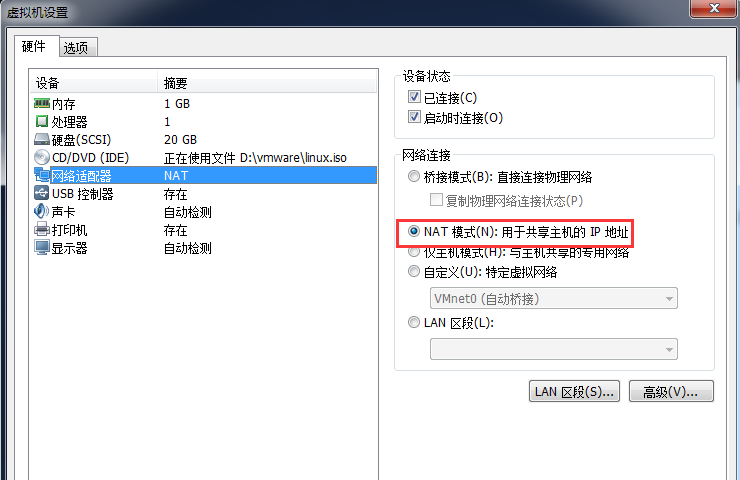The height and width of the screenshot is (480, 740).
Task: Uncheck the 已连接(C) checkbox
Action: tap(414, 97)
